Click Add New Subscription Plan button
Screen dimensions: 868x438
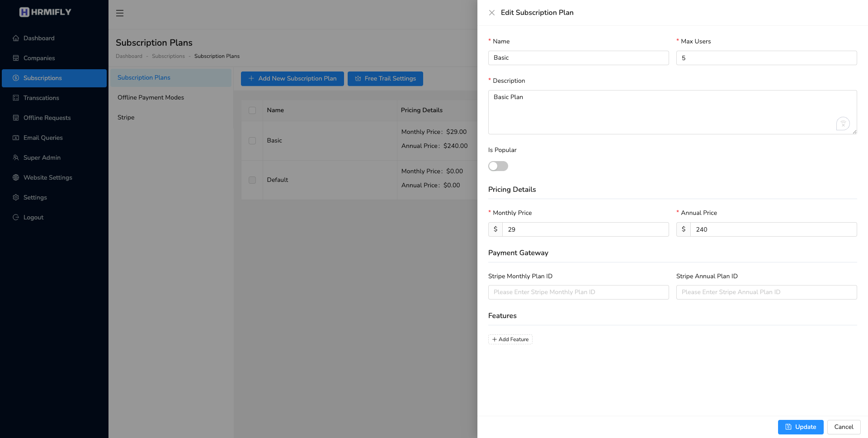coord(292,79)
